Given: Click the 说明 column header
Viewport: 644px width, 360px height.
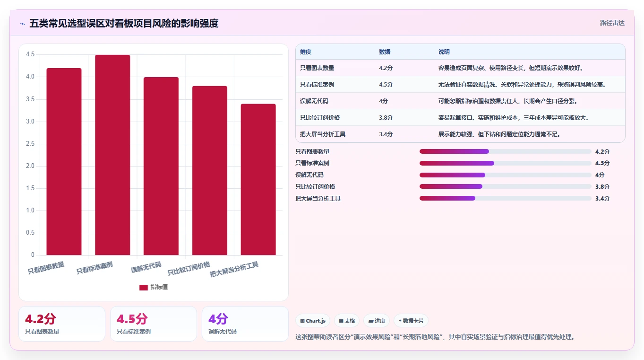Looking at the screenshot, I should (x=444, y=52).
